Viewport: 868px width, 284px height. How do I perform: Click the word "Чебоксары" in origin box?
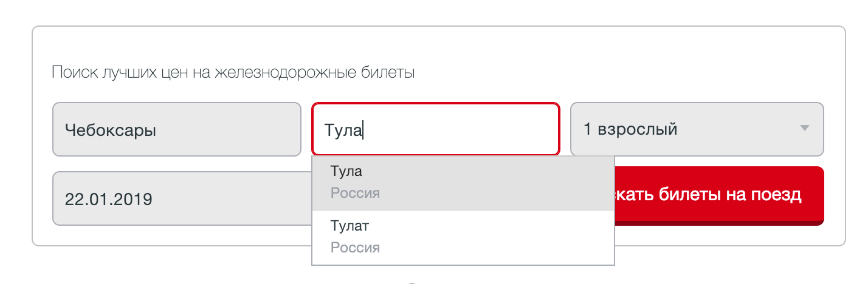111,130
